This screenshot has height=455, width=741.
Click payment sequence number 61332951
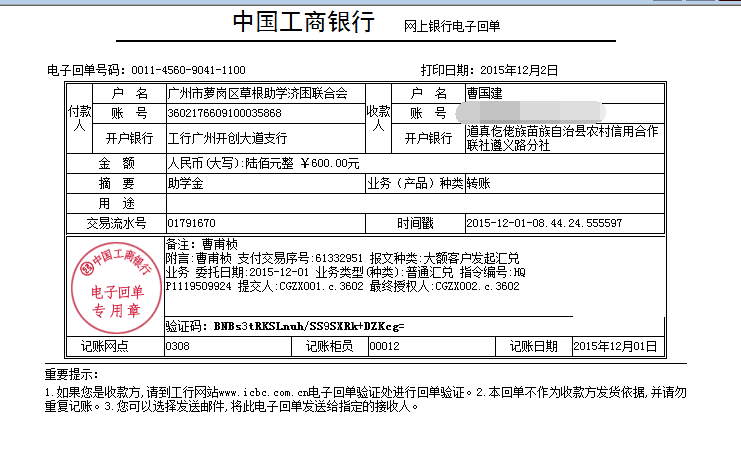[338, 258]
